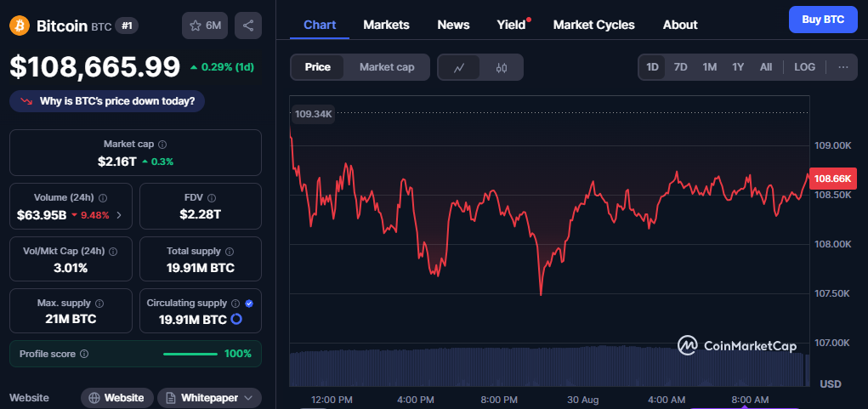Viewport: 868px width, 409px height.
Task: Open the Markets tab
Action: [x=386, y=25]
